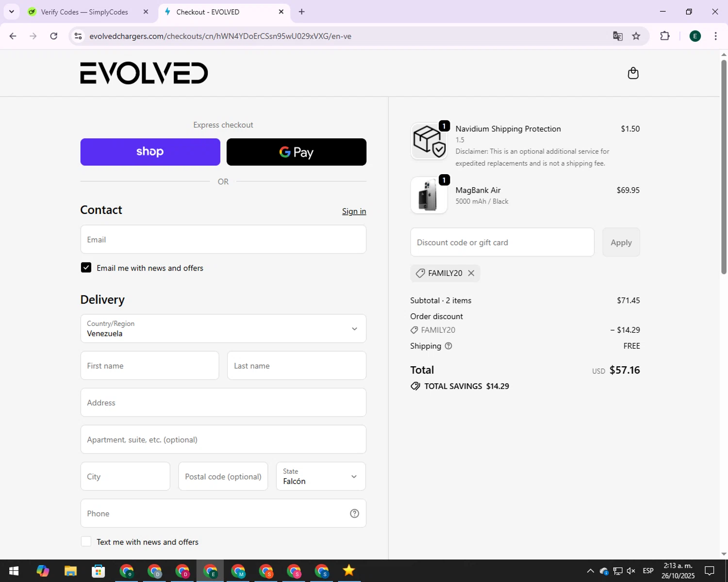Click the TOTAL SAVINGS $14.29 text

coord(466,386)
